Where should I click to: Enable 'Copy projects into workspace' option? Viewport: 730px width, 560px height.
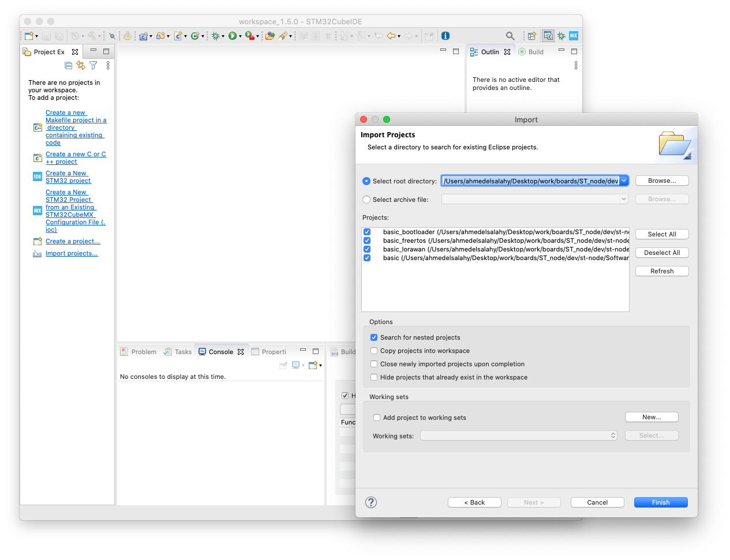tap(374, 351)
